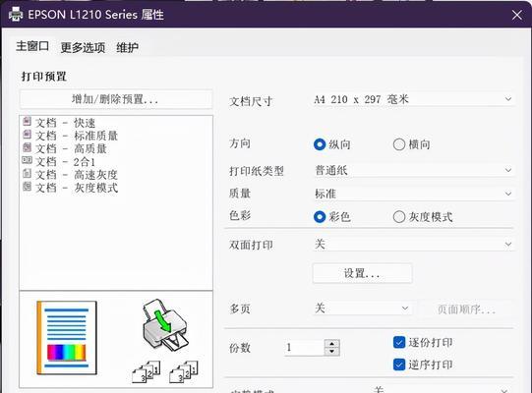
Task: Select 横向 landscape orientation
Action: tap(399, 144)
